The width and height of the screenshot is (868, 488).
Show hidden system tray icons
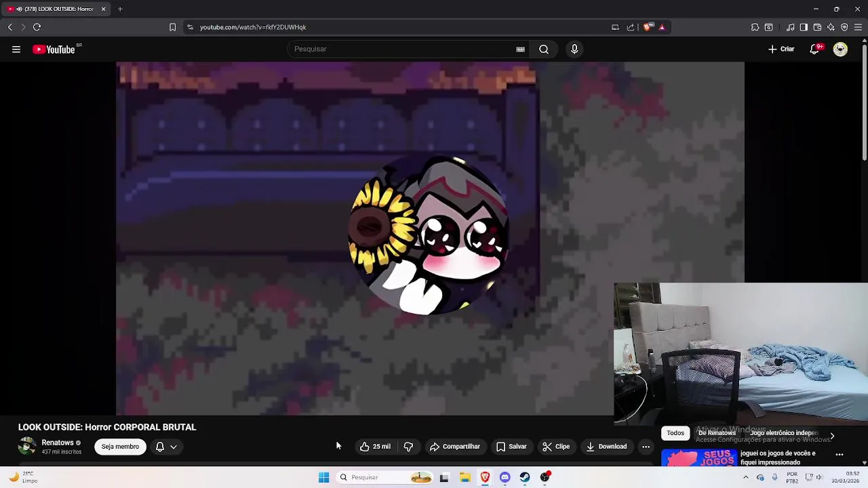[x=745, y=478]
